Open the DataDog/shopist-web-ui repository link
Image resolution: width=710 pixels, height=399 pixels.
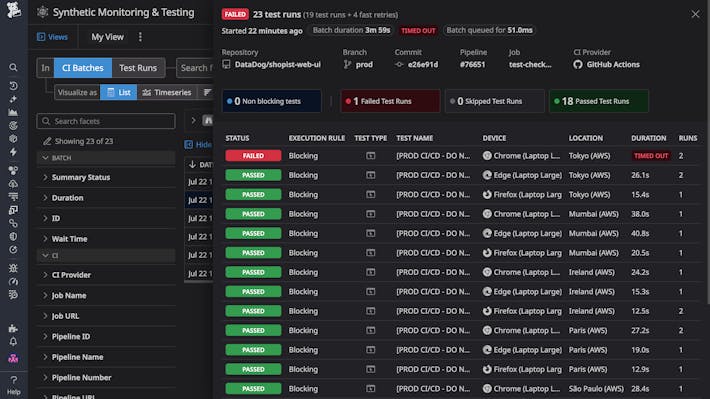coord(278,64)
